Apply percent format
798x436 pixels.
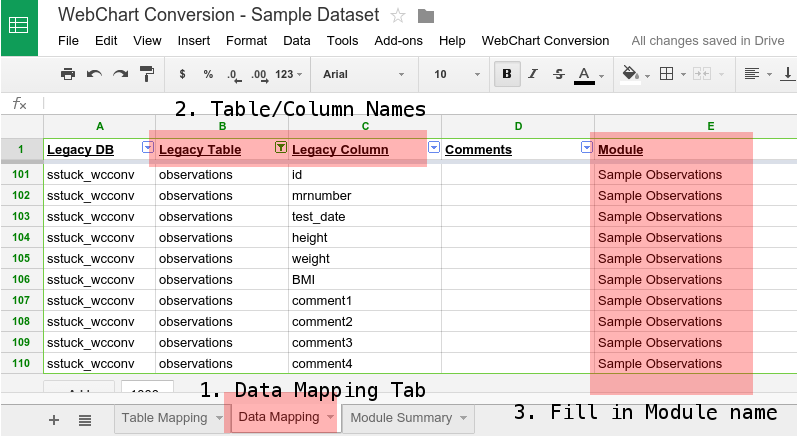pyautogui.click(x=208, y=74)
